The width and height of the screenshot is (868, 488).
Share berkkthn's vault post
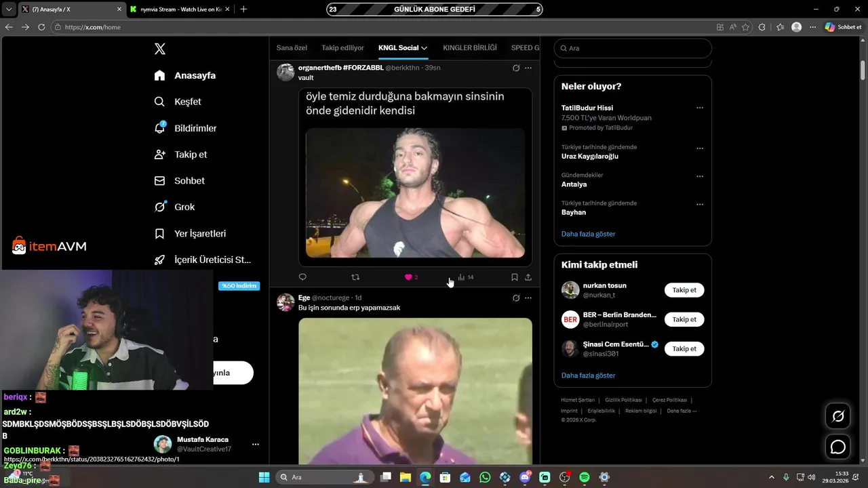click(528, 277)
